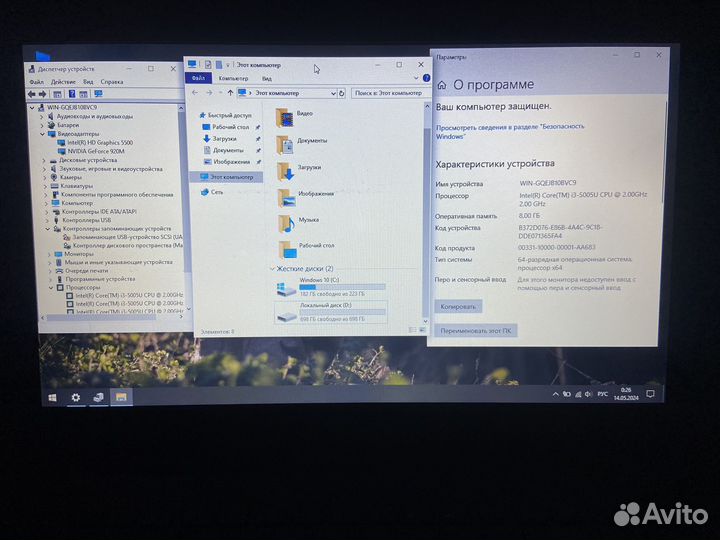The width and height of the screenshot is (720, 540).
Task: Open Вид menu in Device Manager
Action: click(x=88, y=82)
